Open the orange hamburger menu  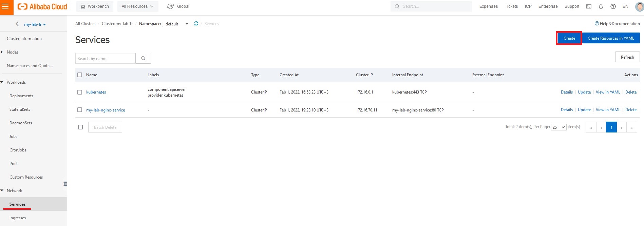[x=5, y=6]
